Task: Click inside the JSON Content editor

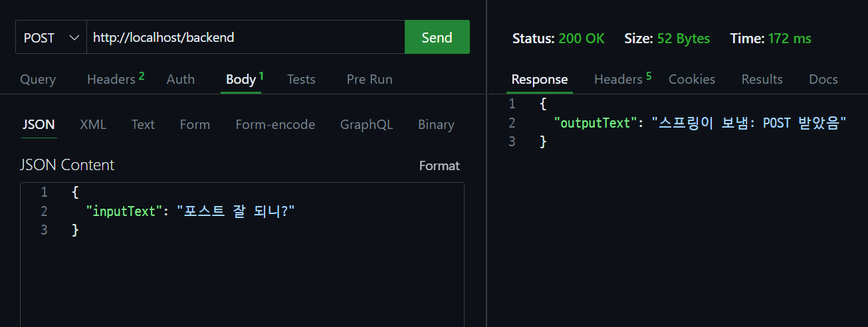Action: pos(266,272)
